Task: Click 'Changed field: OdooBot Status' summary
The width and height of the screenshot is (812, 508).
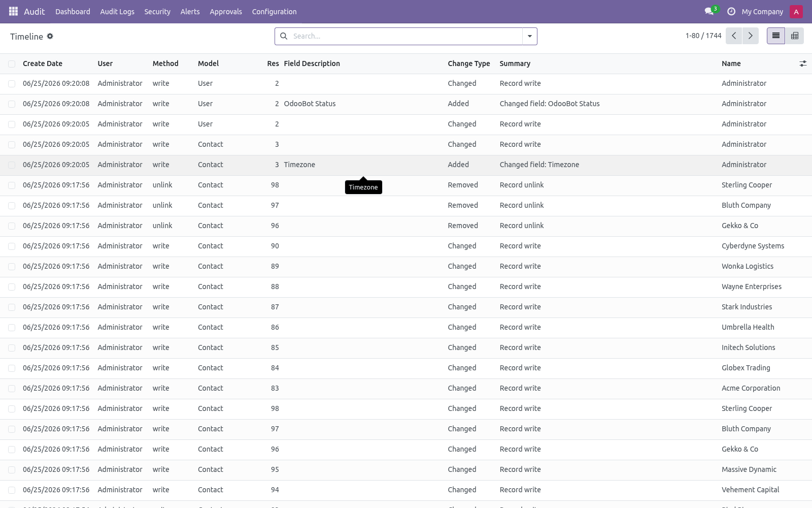Action: [x=550, y=104]
